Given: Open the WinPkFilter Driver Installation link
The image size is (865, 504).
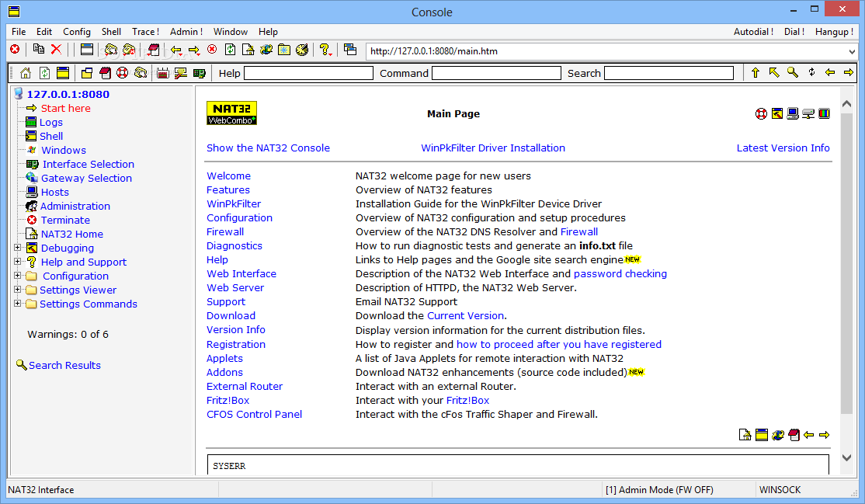Looking at the screenshot, I should 493,148.
